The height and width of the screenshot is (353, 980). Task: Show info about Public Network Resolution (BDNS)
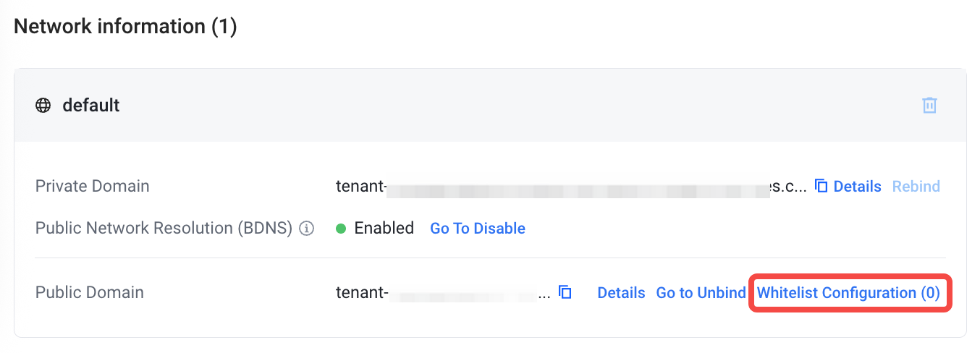coord(307,229)
